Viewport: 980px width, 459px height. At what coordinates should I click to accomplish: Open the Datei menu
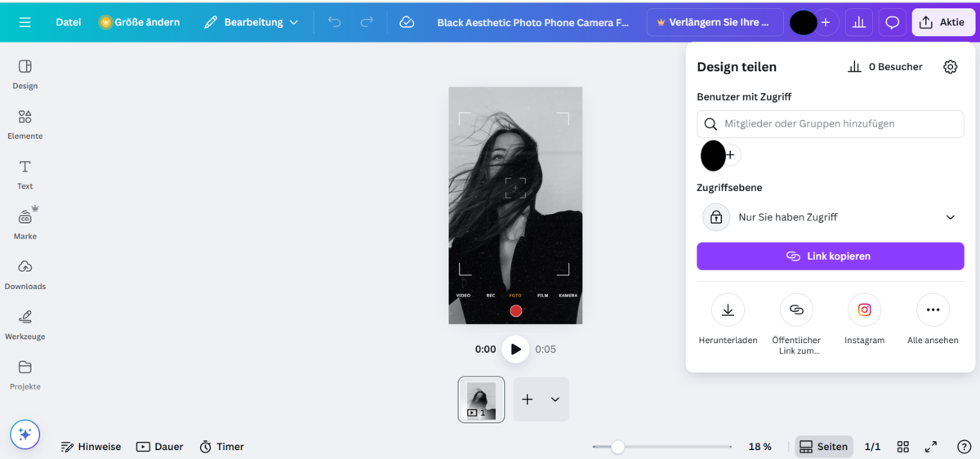click(69, 22)
